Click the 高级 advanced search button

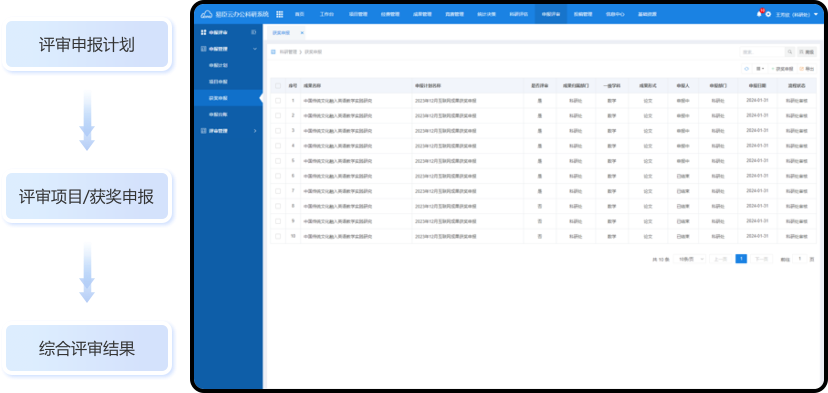tap(807, 52)
